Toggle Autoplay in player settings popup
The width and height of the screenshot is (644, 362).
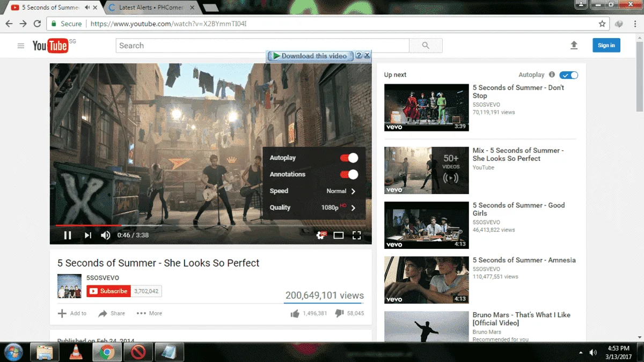[349, 158]
